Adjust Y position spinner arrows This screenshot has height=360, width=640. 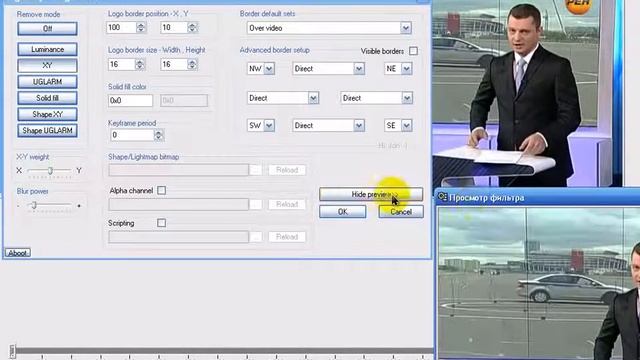192,27
